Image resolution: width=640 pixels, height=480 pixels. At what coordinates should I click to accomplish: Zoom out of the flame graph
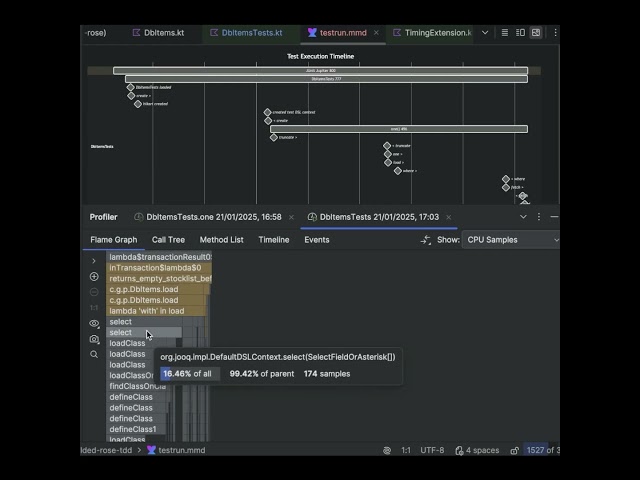coord(94,292)
